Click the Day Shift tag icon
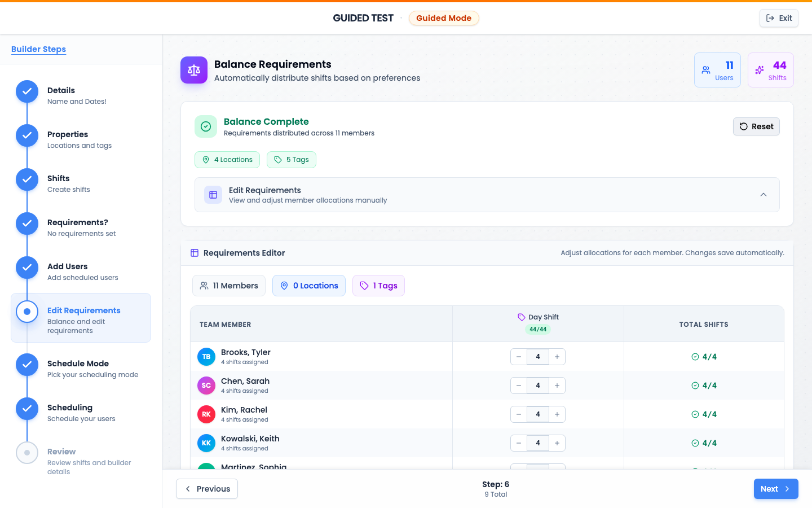The width and height of the screenshot is (812, 508). click(x=522, y=317)
